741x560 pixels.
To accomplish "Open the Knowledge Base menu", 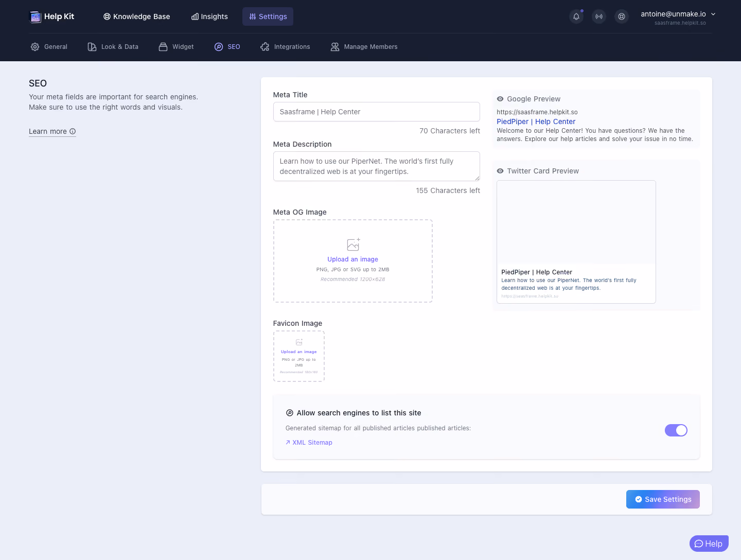I will pos(136,16).
